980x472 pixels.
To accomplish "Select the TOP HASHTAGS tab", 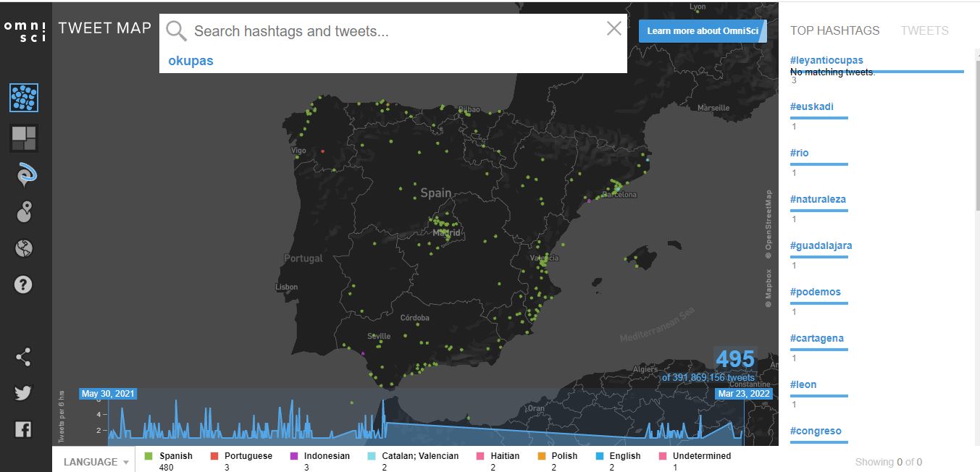I will [834, 30].
